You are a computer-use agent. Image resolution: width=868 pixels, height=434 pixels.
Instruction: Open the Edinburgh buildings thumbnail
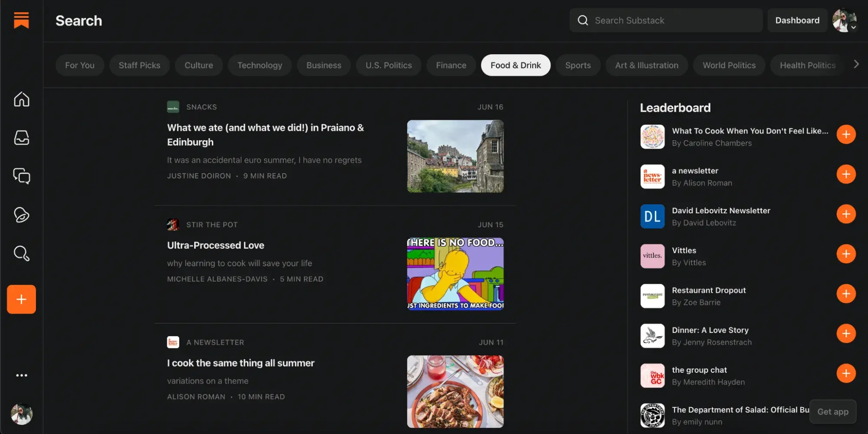tap(455, 156)
